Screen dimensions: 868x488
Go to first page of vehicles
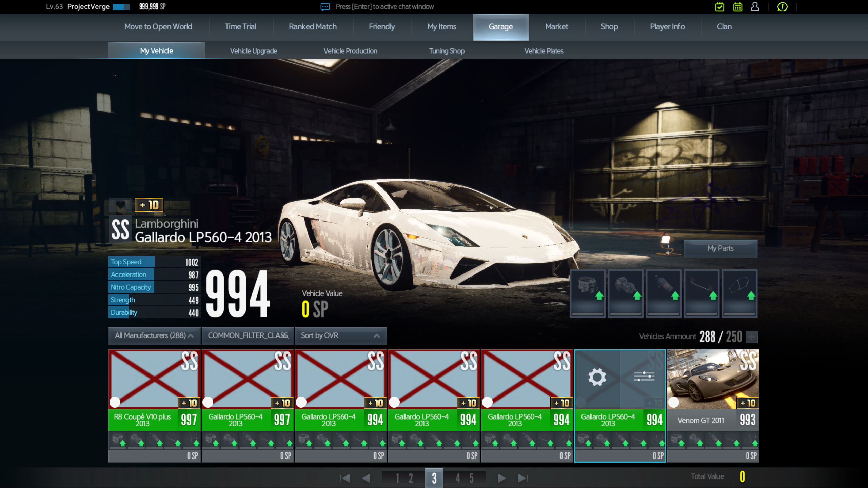(345, 478)
